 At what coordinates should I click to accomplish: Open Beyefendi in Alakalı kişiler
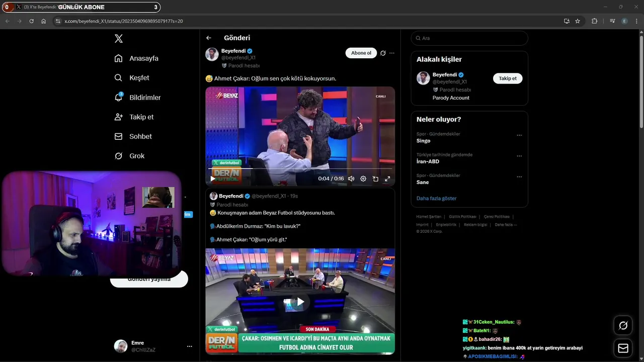click(x=445, y=75)
